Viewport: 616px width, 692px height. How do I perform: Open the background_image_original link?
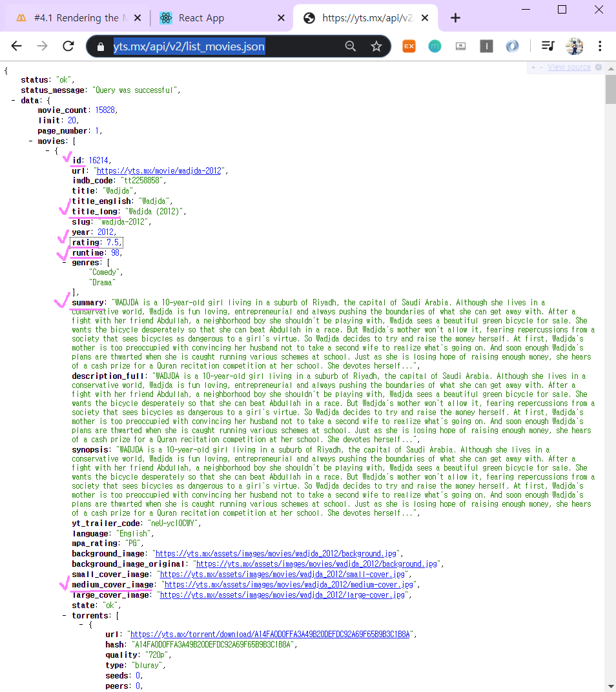(316, 564)
